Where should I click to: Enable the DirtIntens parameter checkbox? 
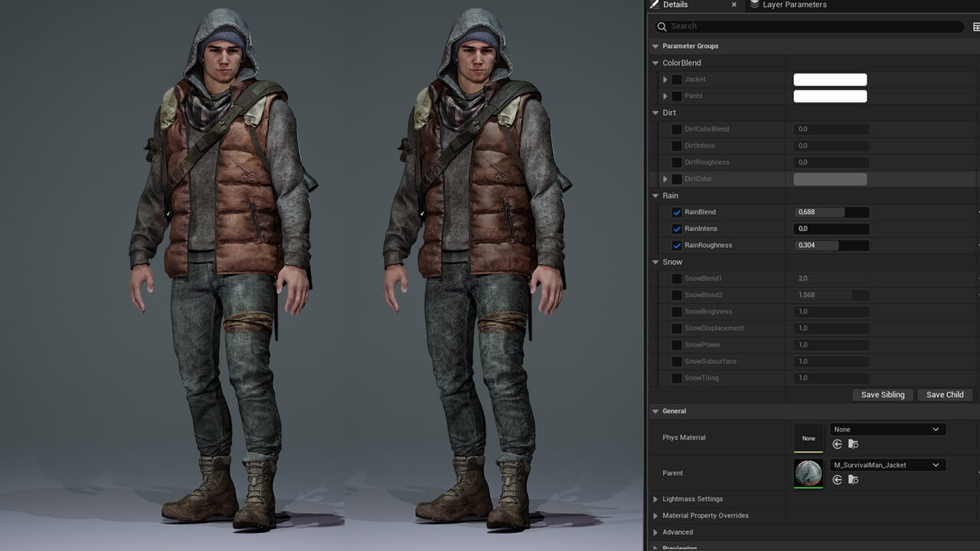(x=677, y=145)
